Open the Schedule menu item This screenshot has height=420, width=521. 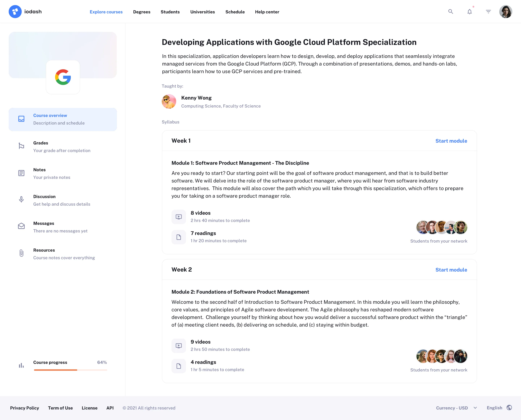pos(235,12)
